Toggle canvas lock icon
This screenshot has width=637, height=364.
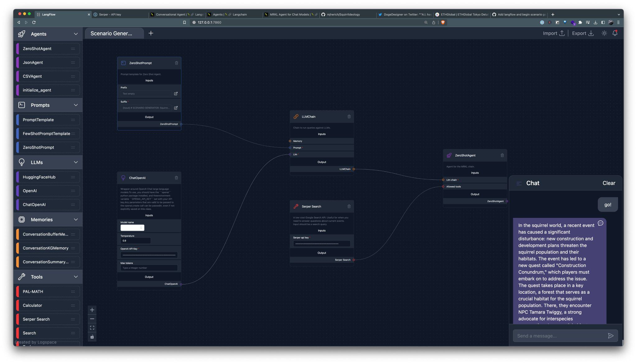[92, 337]
